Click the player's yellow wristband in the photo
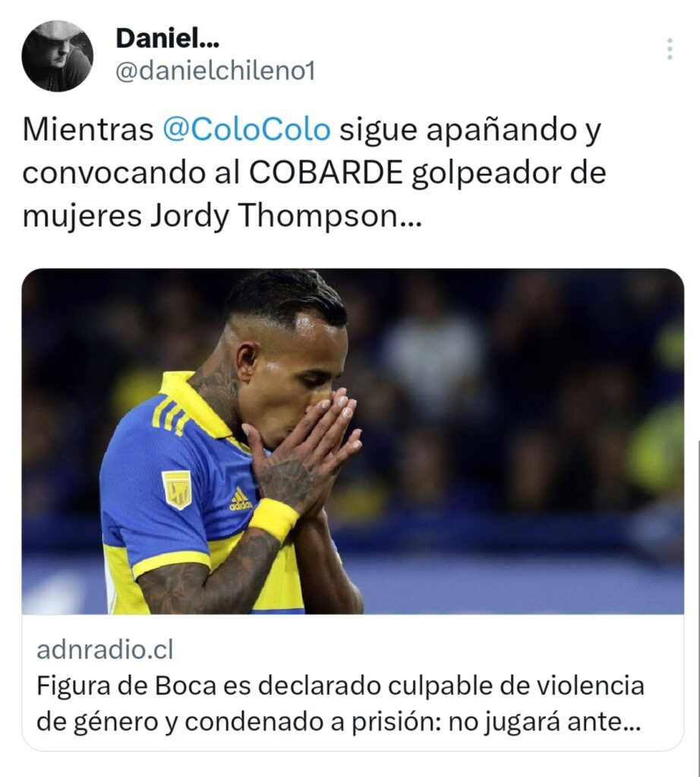Viewport: 700px width, 777px height. coord(273,520)
